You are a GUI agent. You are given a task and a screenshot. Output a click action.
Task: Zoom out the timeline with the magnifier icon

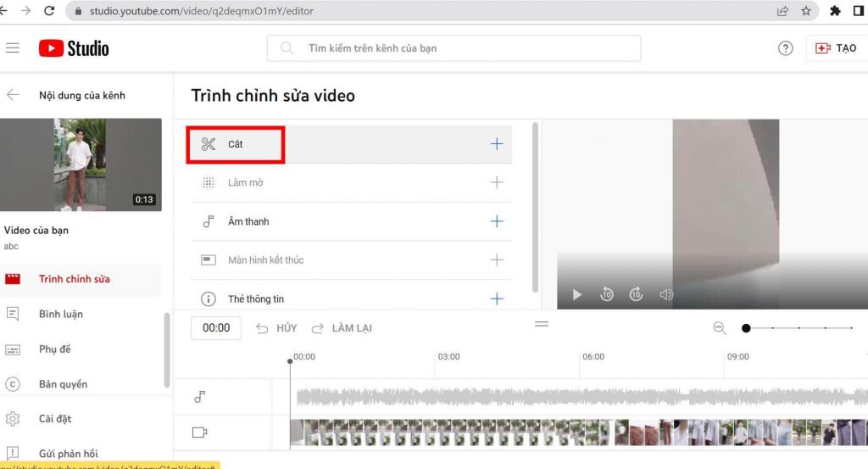tap(719, 328)
